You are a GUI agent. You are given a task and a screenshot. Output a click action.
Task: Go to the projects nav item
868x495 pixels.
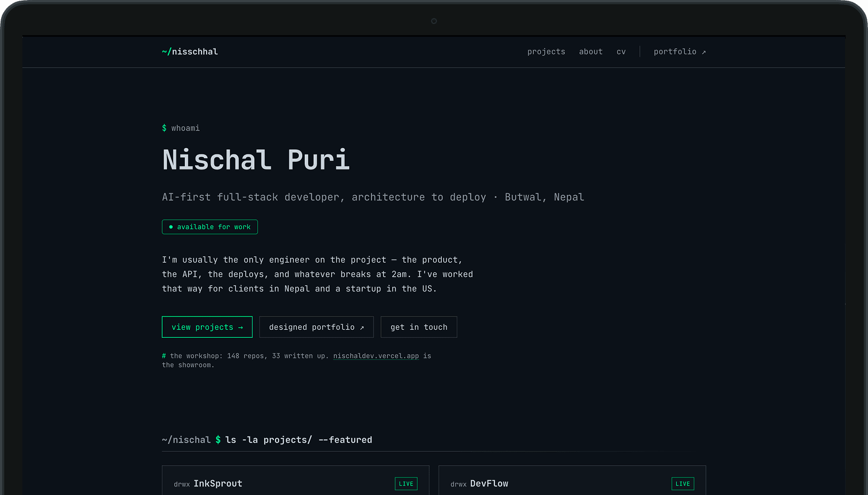click(x=546, y=52)
